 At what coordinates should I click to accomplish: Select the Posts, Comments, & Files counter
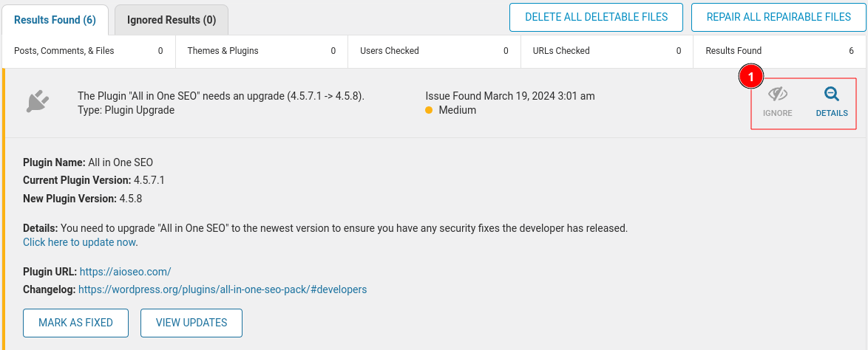(x=89, y=51)
